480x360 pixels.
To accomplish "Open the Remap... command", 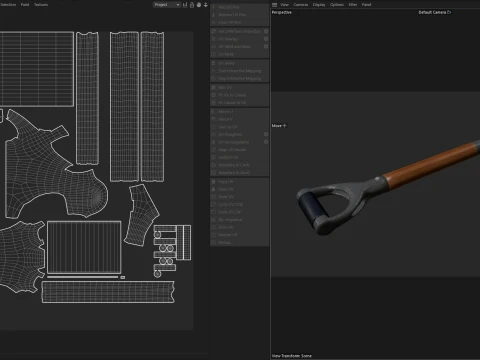I will [240, 243].
